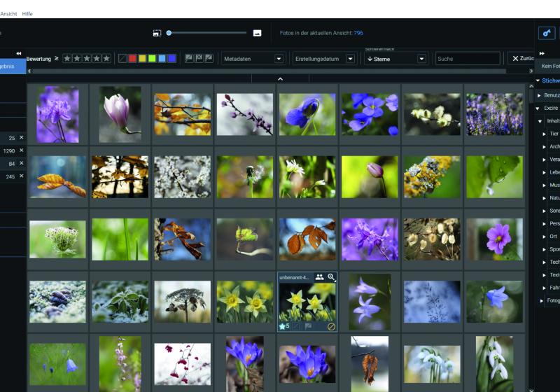This screenshot has height=392, width=560.
Task: Click the reject circle icon on selected photo
Action: point(331,326)
